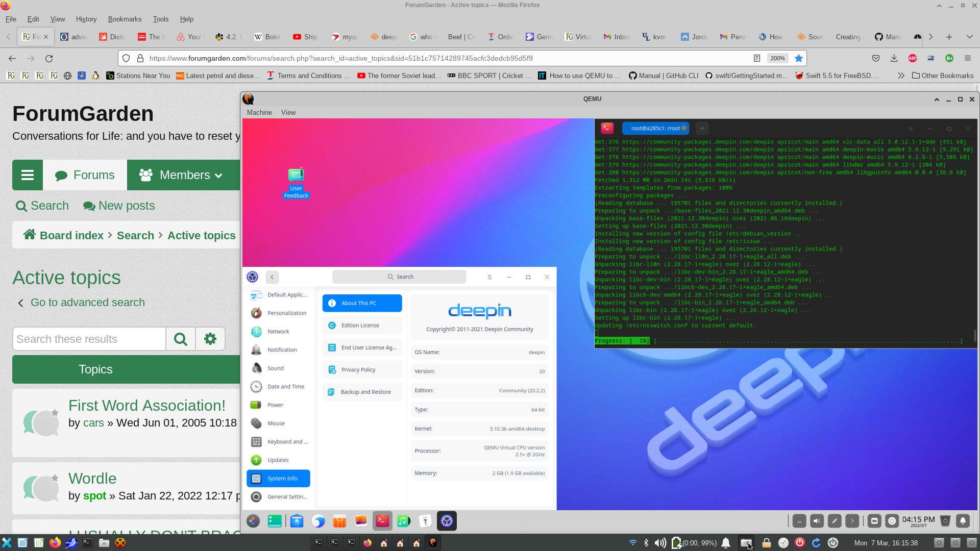Open Firefox hamburger application menu
The image size is (980, 551).
coord(968,59)
